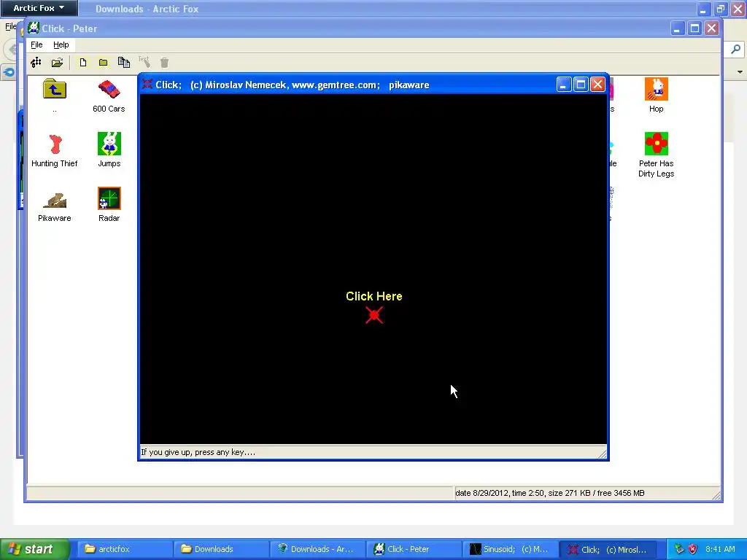Screen dimensions: 747x560
Task: Click the date and size status bar text
Action: click(550, 493)
